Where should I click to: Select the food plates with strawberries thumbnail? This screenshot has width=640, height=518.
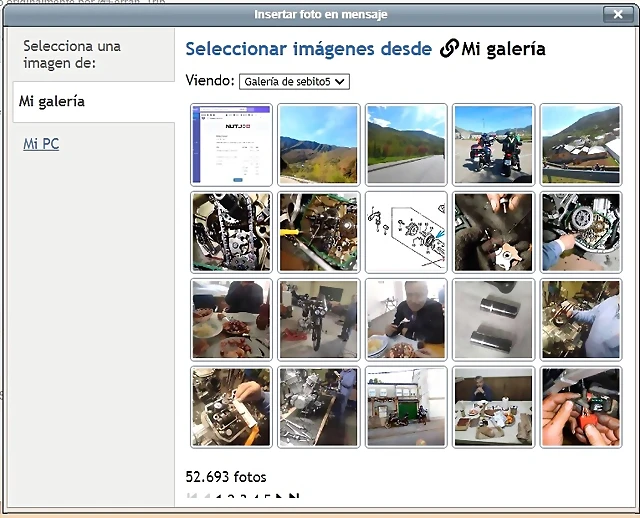click(x=231, y=320)
